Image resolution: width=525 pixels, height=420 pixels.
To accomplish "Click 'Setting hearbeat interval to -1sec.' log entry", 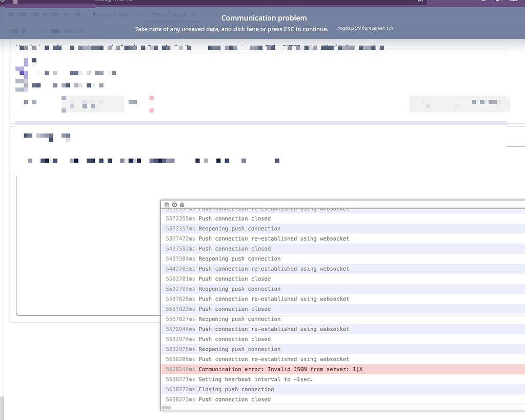I will (x=343, y=379).
